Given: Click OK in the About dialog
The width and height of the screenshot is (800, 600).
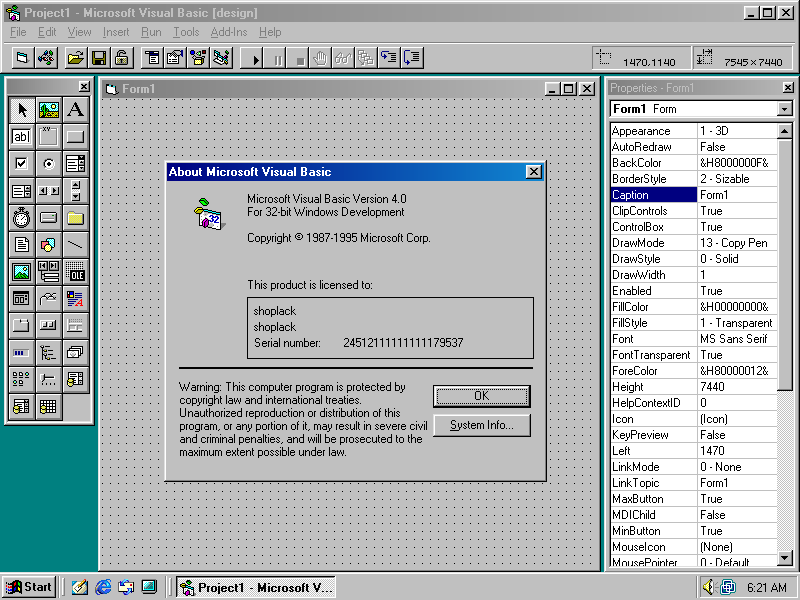Looking at the screenshot, I should tap(482, 396).
